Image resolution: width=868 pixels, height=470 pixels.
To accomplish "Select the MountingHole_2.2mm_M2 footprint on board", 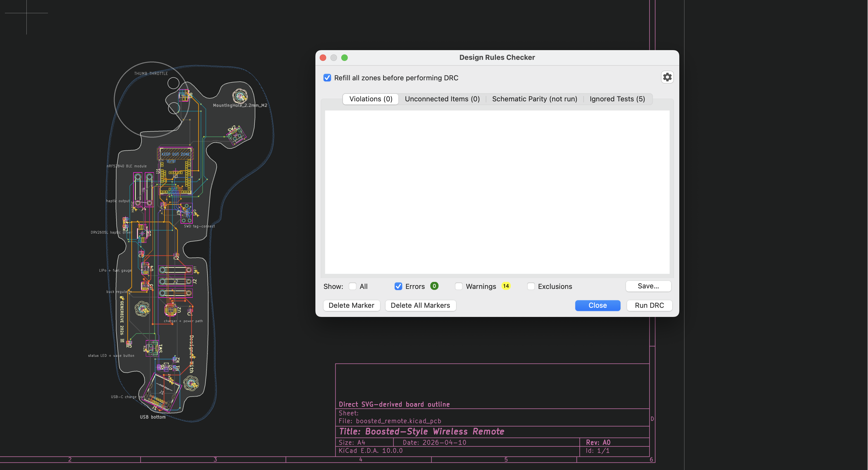I will pos(240,96).
